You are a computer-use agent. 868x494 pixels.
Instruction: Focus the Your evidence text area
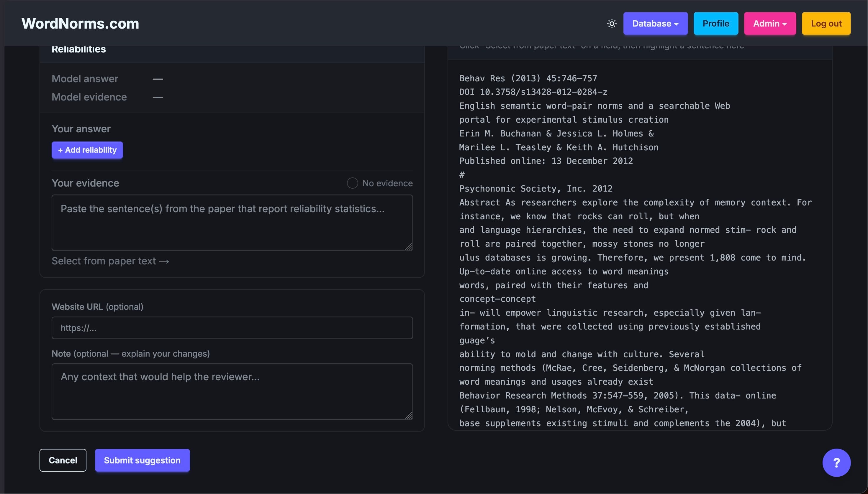(x=232, y=223)
